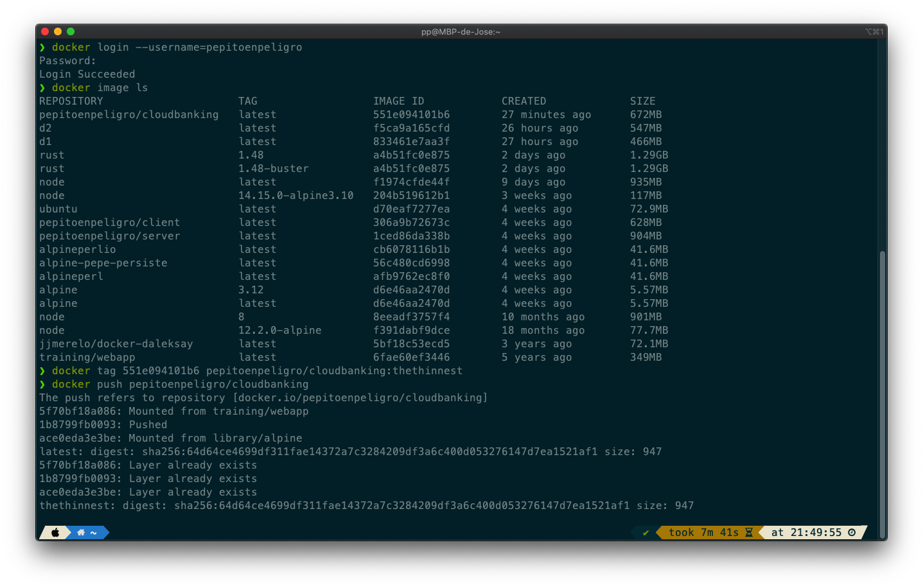Click the clock icon beside the timestamp
This screenshot has width=923, height=588.
pos(850,532)
